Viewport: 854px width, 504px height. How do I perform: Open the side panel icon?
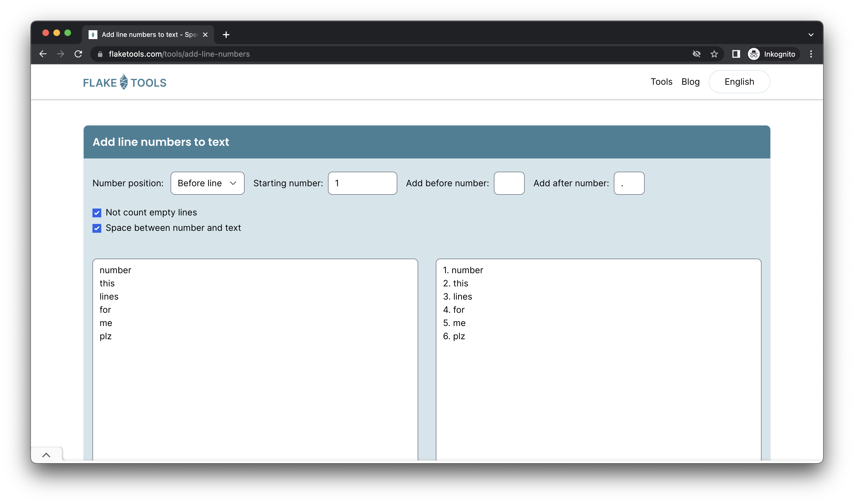[736, 54]
